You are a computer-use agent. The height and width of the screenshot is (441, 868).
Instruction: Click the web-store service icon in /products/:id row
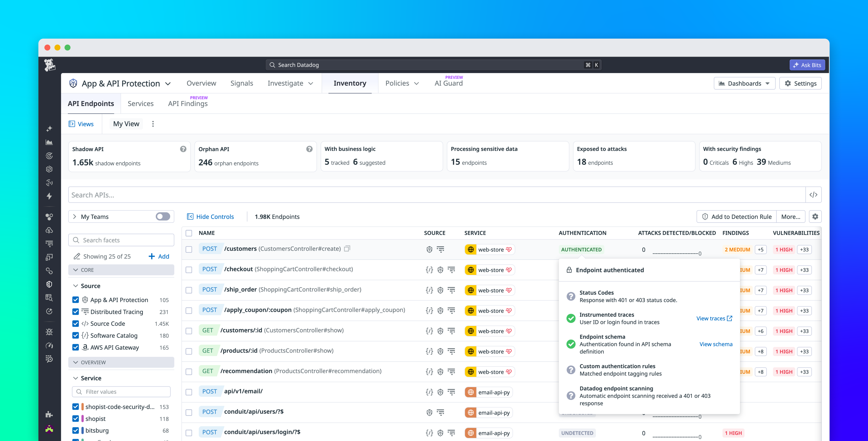pyautogui.click(x=471, y=351)
